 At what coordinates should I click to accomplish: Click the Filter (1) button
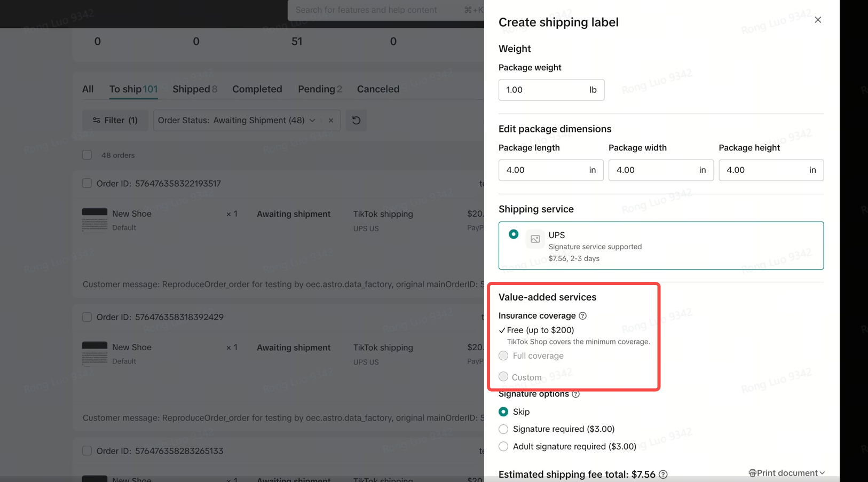point(115,121)
